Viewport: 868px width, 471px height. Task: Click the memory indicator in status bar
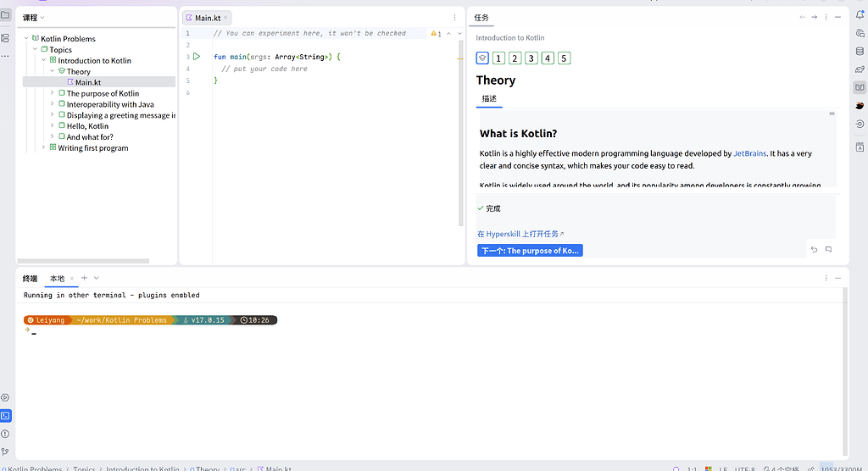click(840, 468)
